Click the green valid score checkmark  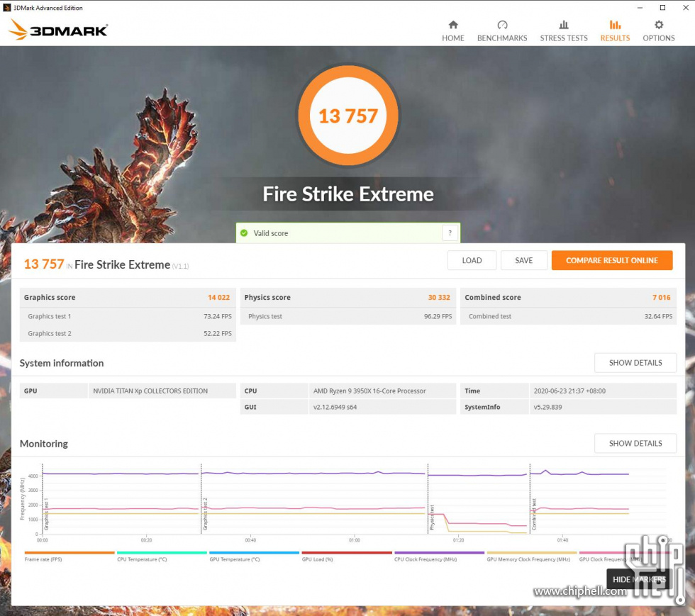tap(244, 233)
